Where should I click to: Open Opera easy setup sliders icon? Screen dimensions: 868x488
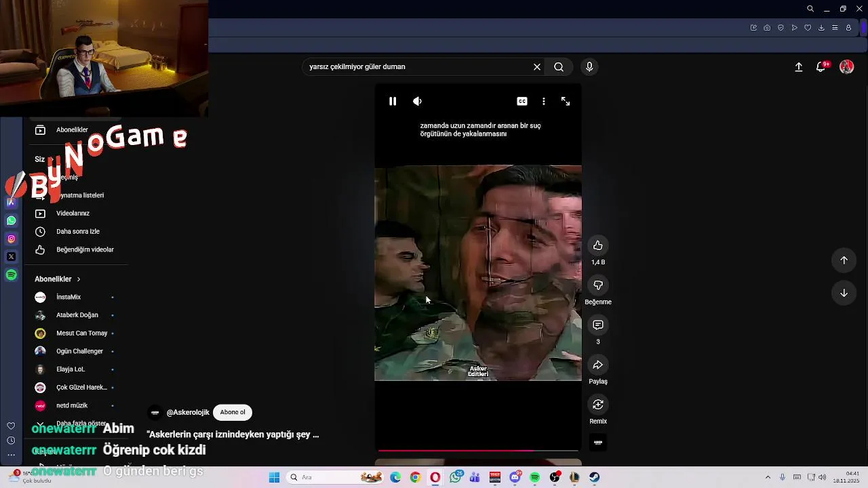click(835, 28)
